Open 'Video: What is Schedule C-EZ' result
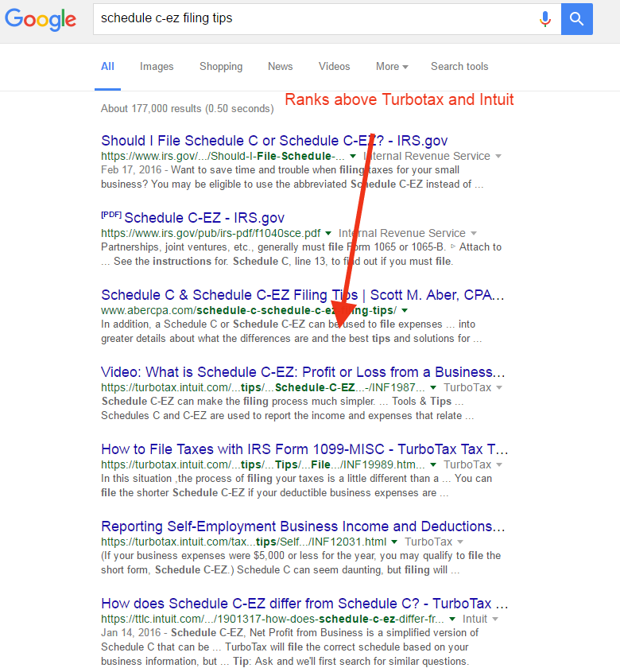Screen dimensions: 620x672 click(x=303, y=372)
